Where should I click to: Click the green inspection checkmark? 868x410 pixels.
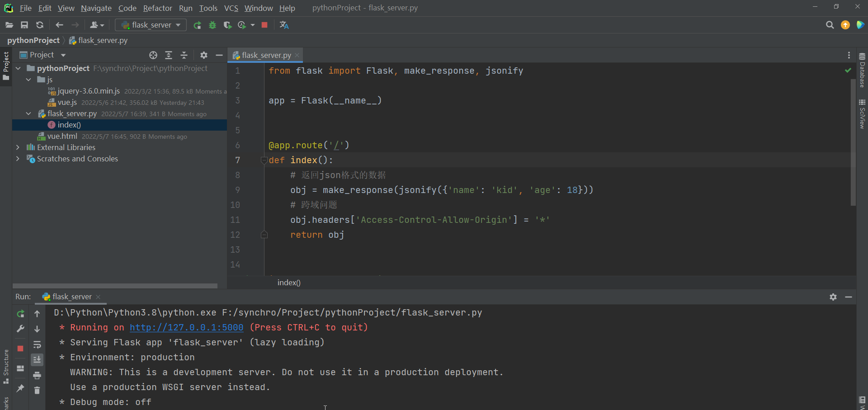(x=848, y=70)
